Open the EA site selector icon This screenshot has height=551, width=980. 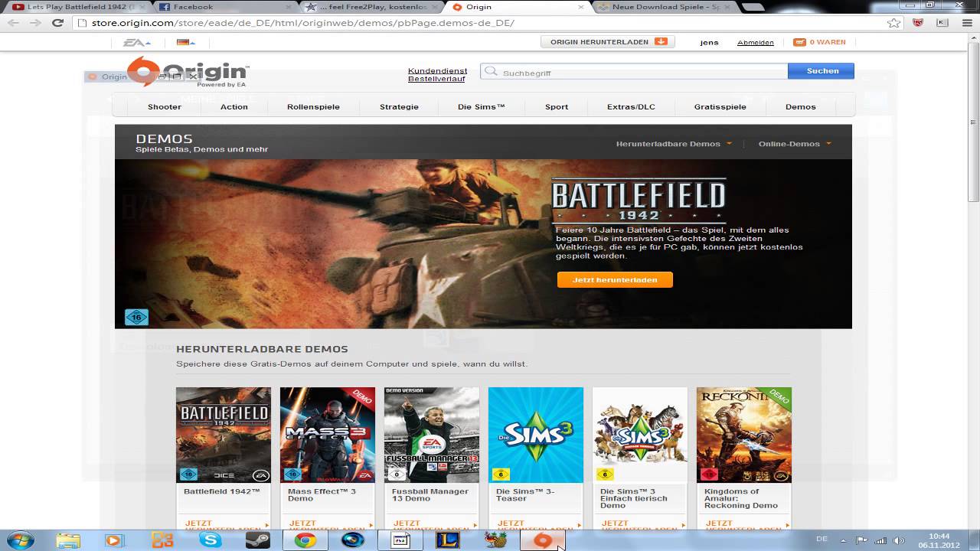[137, 43]
